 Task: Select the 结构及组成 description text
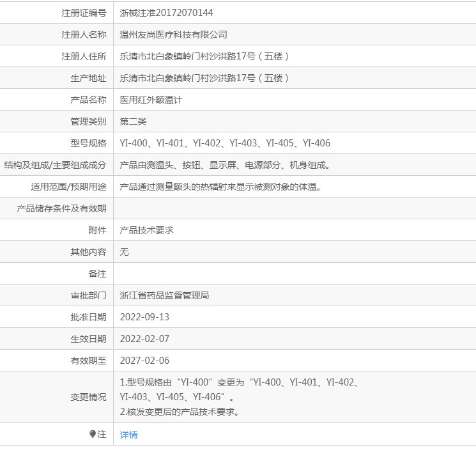[225, 165]
